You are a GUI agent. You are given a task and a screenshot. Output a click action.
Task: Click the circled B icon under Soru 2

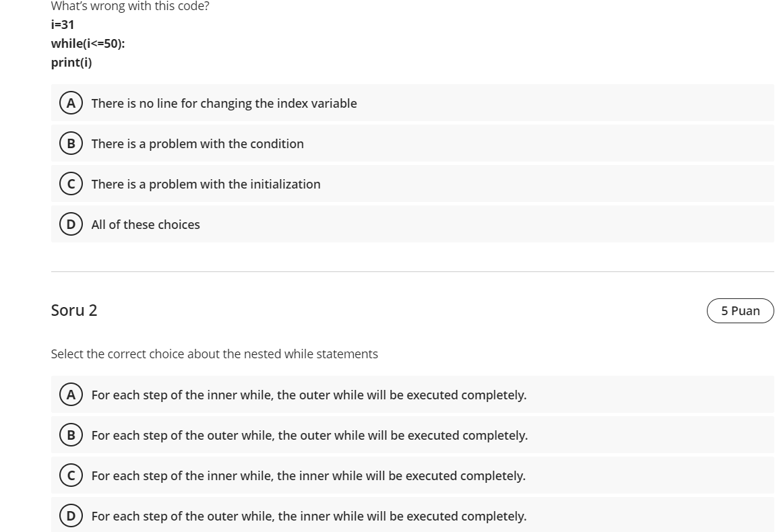[x=71, y=435]
